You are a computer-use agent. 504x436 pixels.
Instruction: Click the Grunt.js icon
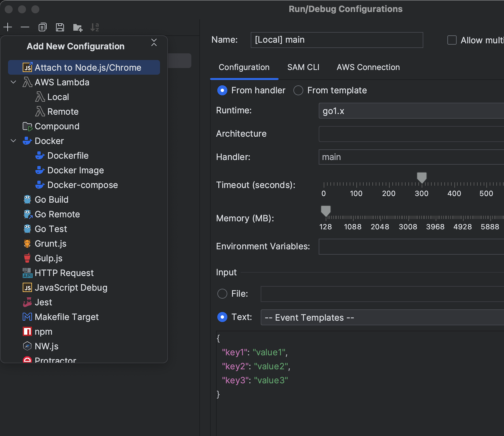(27, 243)
